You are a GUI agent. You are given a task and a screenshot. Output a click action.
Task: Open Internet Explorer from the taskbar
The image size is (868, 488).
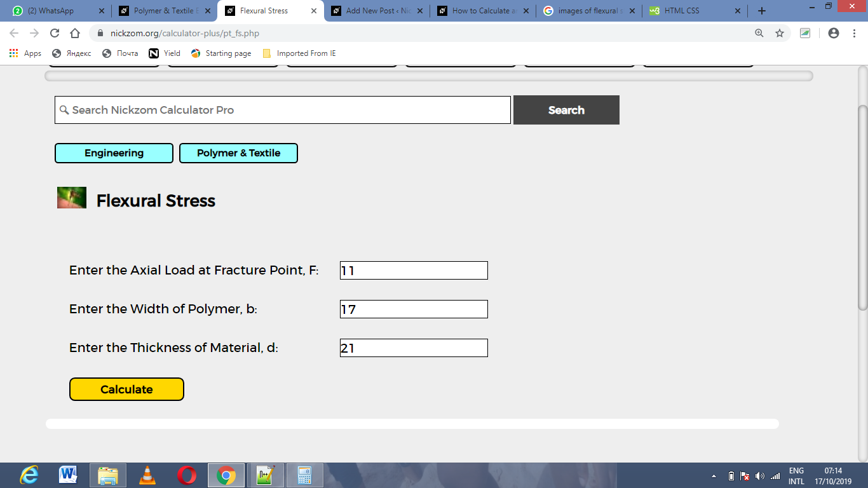tap(29, 475)
